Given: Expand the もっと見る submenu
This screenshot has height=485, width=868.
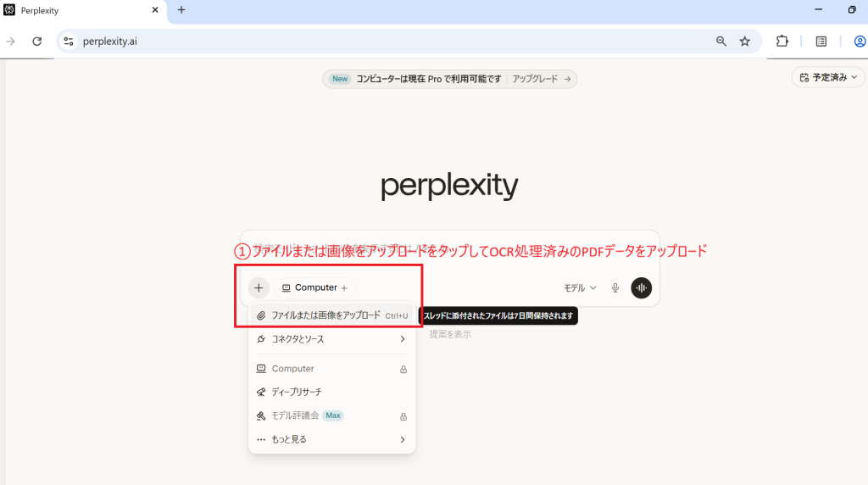Looking at the screenshot, I should [x=331, y=439].
